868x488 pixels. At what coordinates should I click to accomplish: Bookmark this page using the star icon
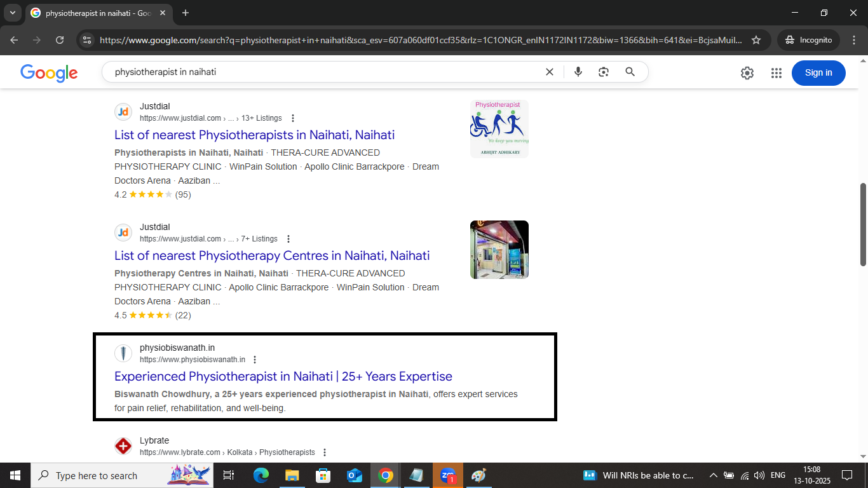(x=756, y=39)
